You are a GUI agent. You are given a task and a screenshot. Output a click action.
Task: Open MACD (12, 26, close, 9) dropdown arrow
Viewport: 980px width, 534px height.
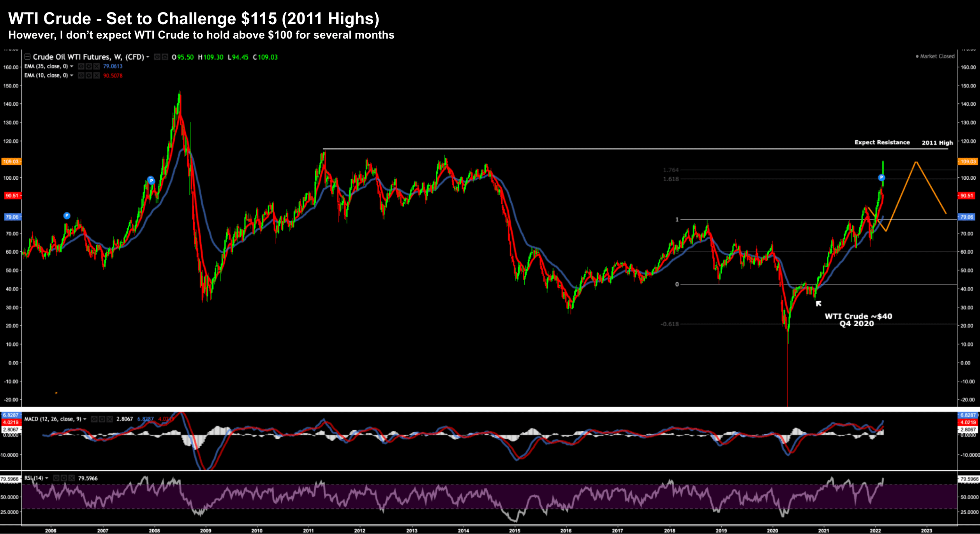tap(85, 419)
